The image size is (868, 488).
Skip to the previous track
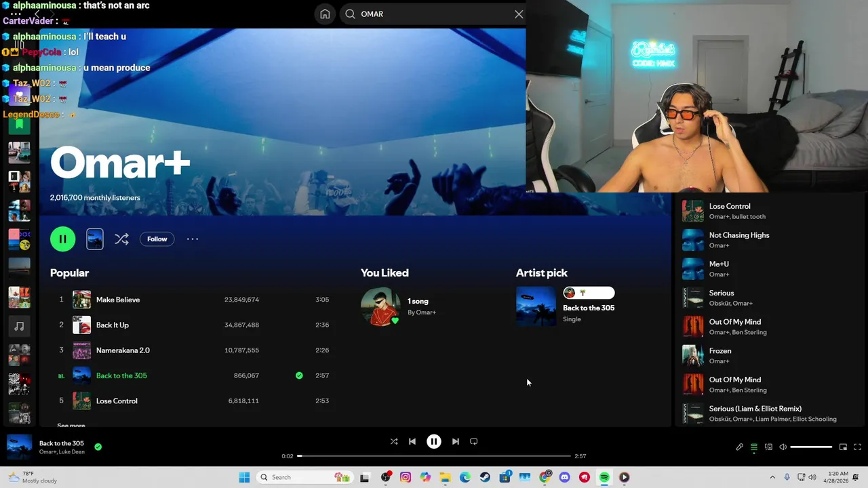(x=412, y=441)
